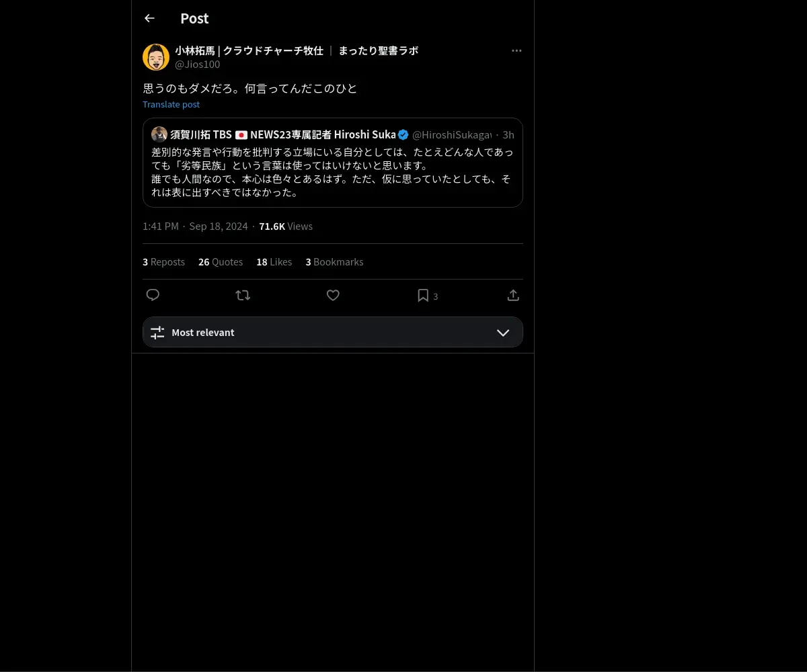807x672 pixels.
Task: View the 26 Quotes list
Action: click(221, 262)
